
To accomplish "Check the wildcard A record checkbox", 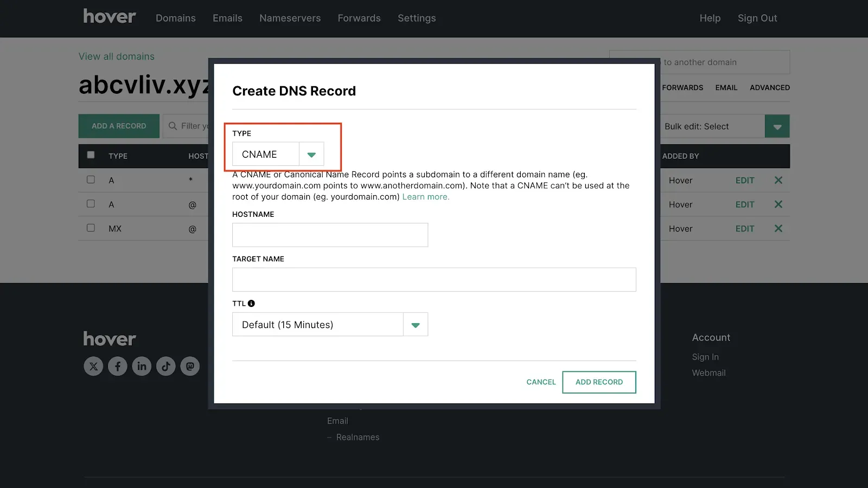I will [91, 179].
